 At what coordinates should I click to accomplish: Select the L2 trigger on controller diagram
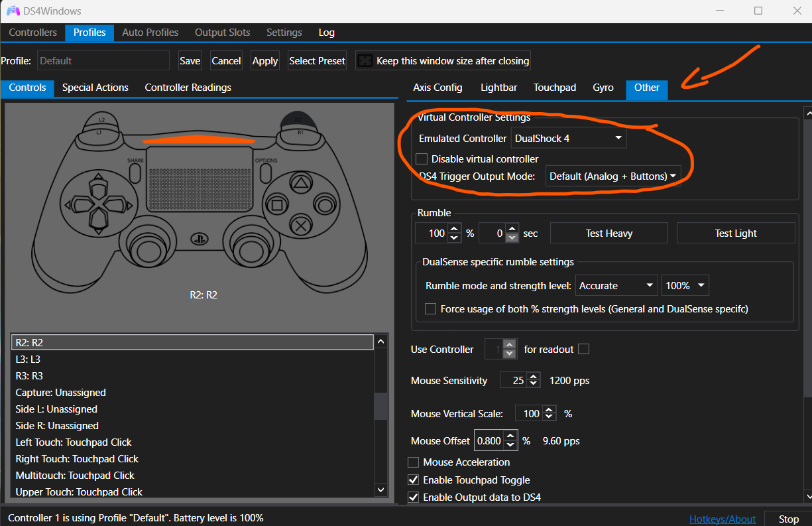100,119
